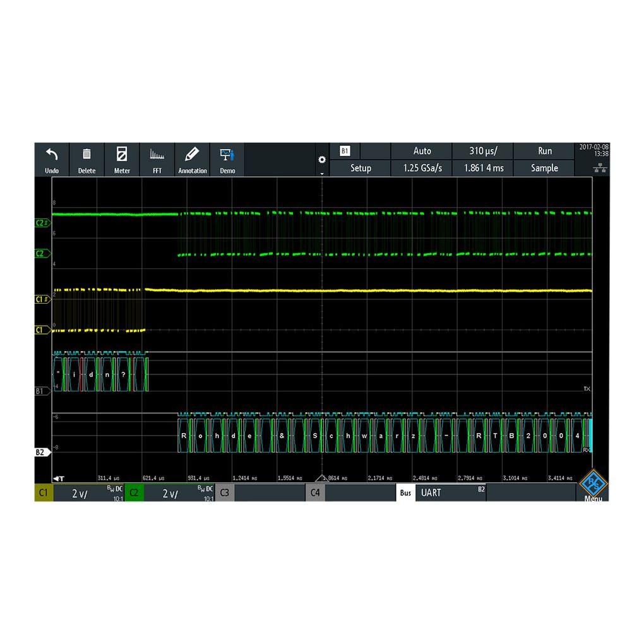644x644 pixels.
Task: Toggle the Run acquisition button
Action: [544, 151]
